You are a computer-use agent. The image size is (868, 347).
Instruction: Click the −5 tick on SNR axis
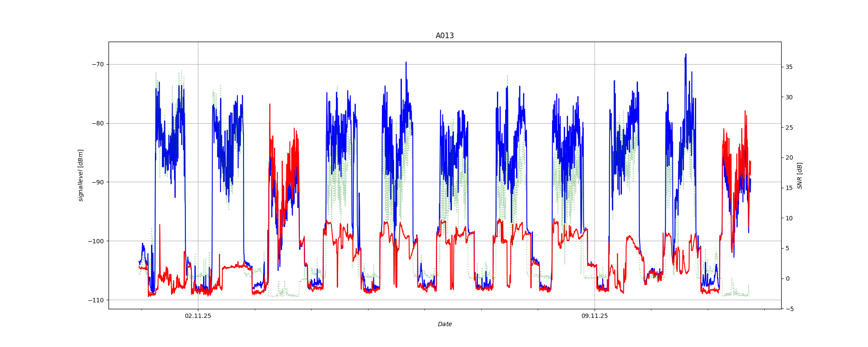pos(789,309)
